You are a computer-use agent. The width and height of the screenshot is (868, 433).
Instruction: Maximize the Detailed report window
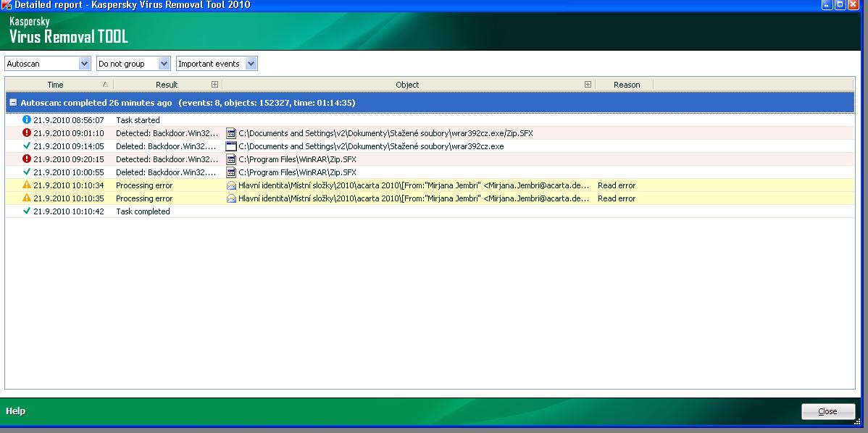point(840,5)
